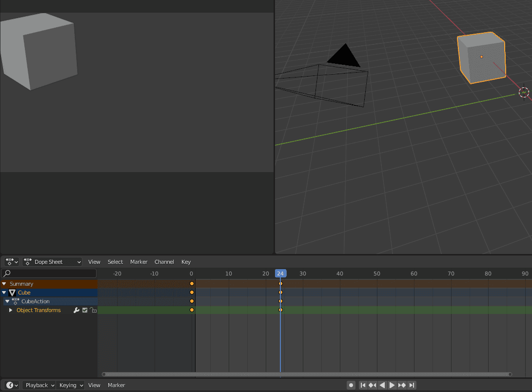Screen dimensions: 532x392
Task: Open the Keying dropdown in the bottom bar
Action: (x=70, y=385)
